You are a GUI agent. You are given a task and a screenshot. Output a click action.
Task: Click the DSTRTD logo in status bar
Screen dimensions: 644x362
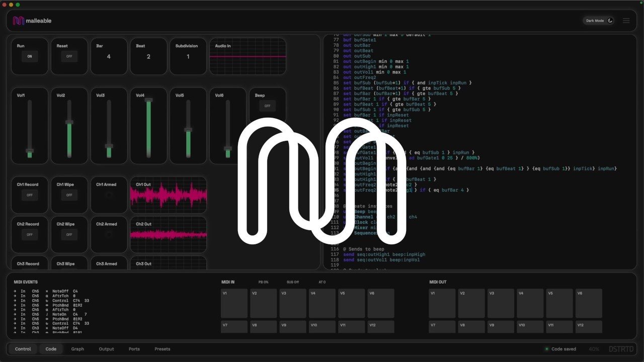tap(620, 349)
